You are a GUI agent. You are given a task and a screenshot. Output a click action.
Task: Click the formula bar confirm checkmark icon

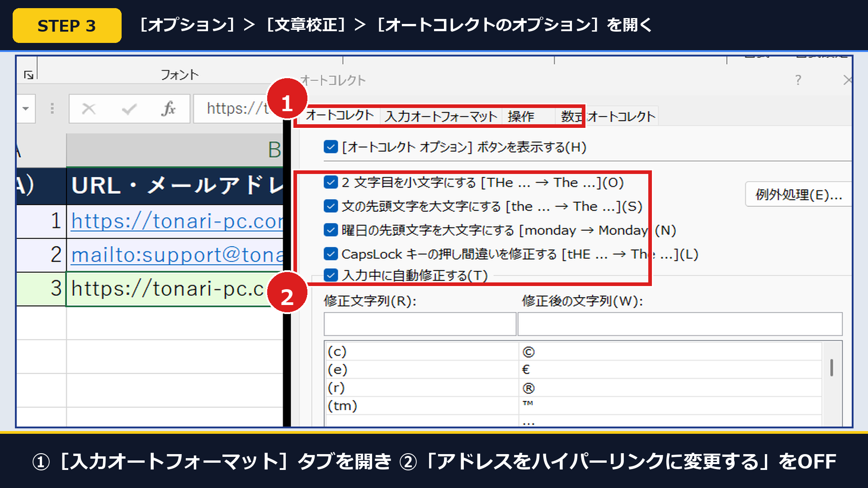(129, 109)
